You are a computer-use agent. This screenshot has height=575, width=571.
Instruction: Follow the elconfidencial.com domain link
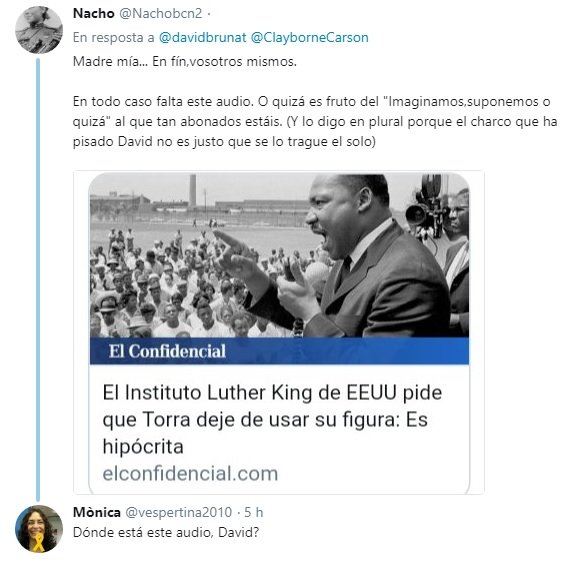(190, 473)
